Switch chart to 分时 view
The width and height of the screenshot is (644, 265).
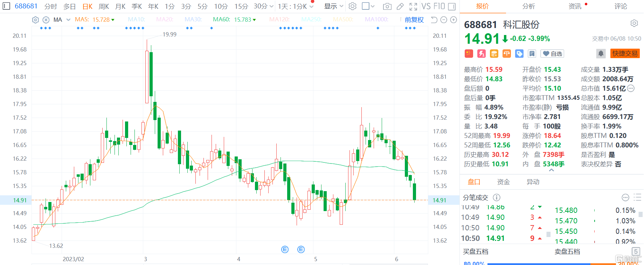point(51,6)
